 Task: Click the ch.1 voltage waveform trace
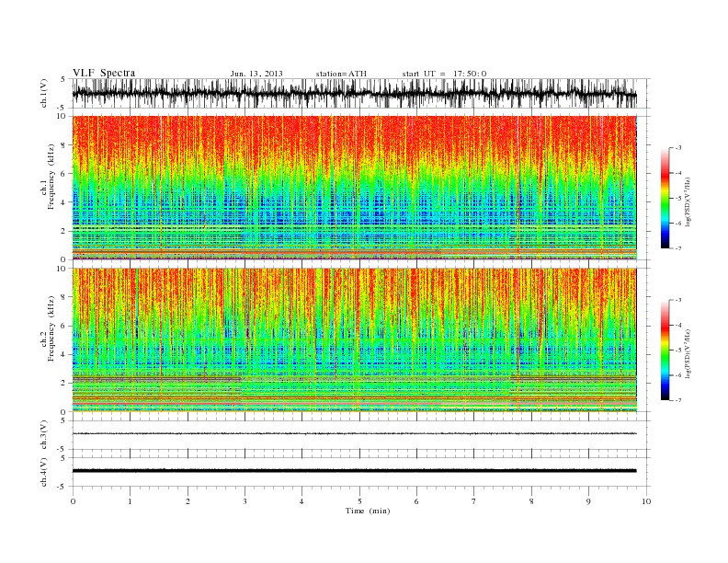click(354, 93)
